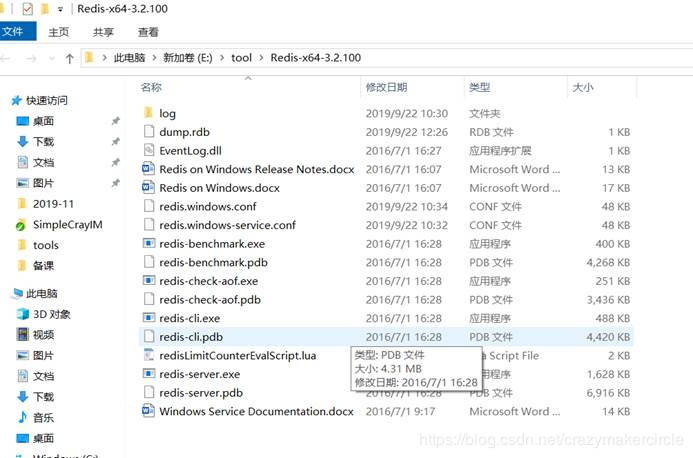Click the Forward navigation arrow
This screenshot has width=693, height=458.
[31, 58]
